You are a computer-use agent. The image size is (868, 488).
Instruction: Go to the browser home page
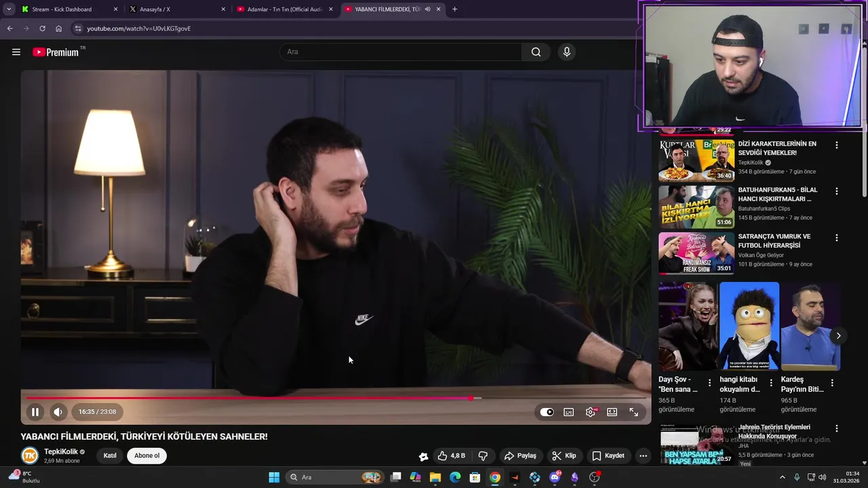tap(58, 28)
